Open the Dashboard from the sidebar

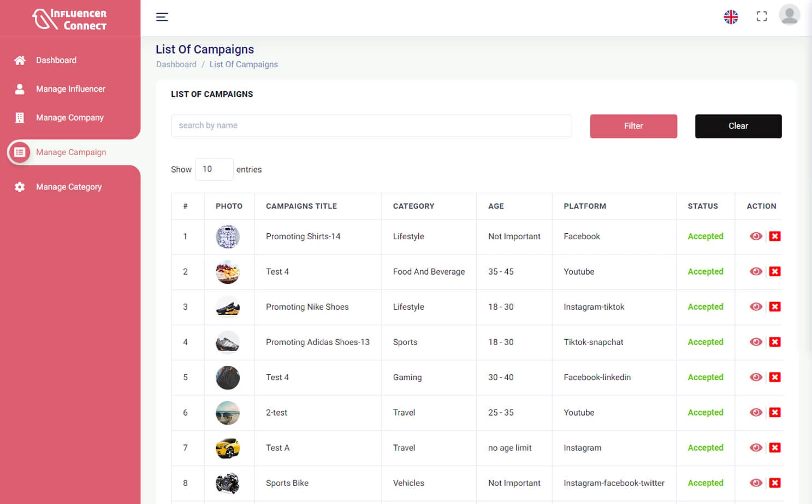(56, 60)
